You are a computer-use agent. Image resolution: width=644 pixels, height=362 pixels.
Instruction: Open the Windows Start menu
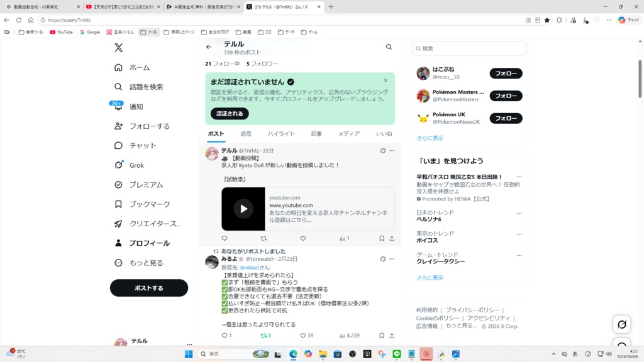pos(189,354)
